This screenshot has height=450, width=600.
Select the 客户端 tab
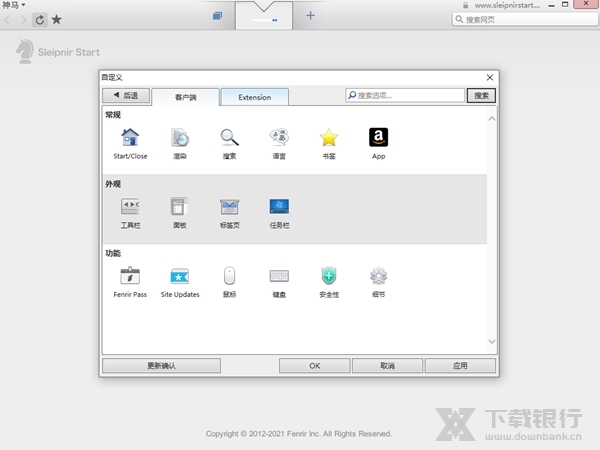click(186, 97)
